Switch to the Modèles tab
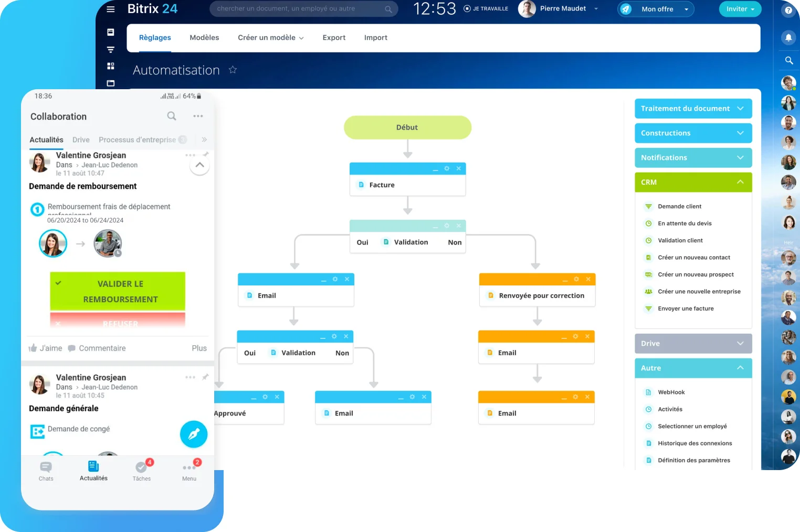Viewport: 800px width, 532px height. (x=204, y=37)
